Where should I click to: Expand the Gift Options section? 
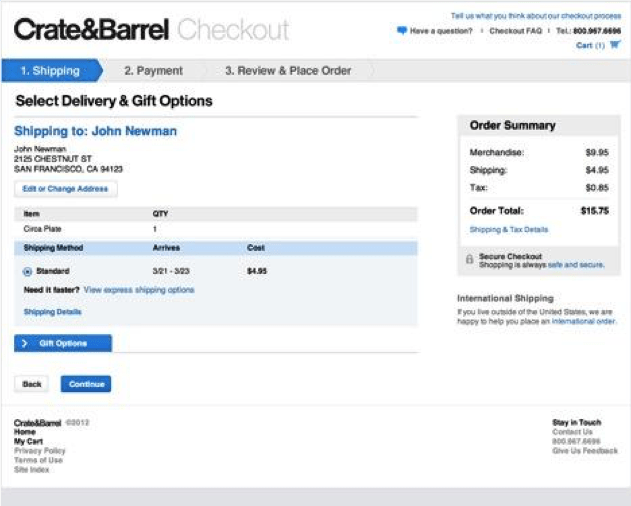coord(63,343)
